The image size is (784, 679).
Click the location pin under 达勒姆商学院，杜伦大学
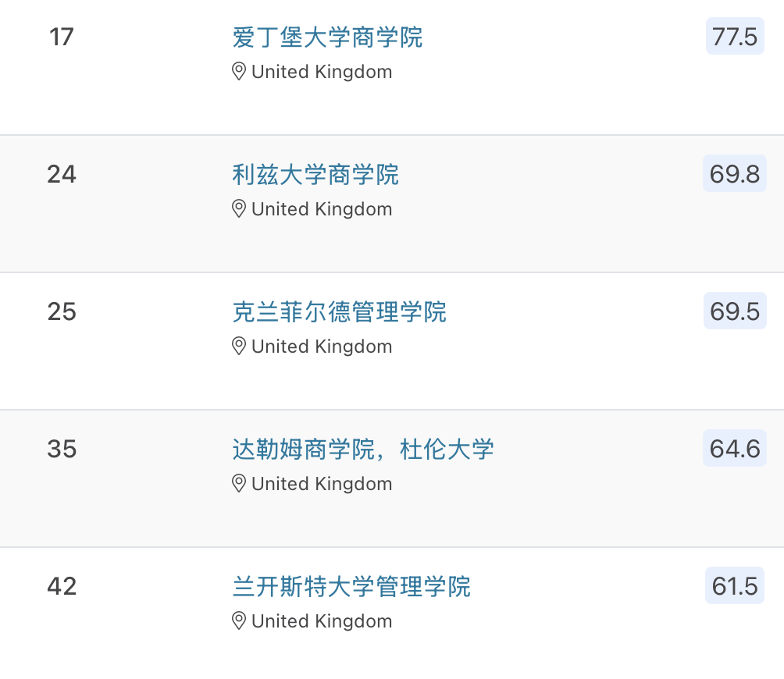click(238, 484)
